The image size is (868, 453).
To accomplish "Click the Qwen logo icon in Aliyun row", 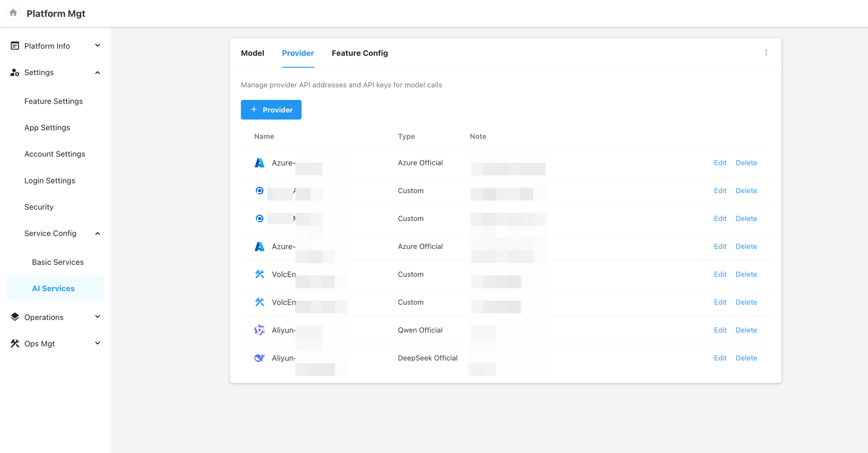I will coord(259,330).
